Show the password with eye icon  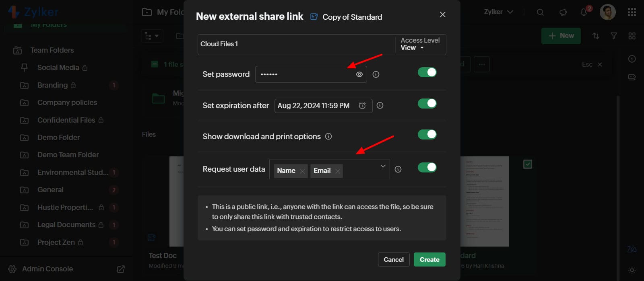(359, 74)
